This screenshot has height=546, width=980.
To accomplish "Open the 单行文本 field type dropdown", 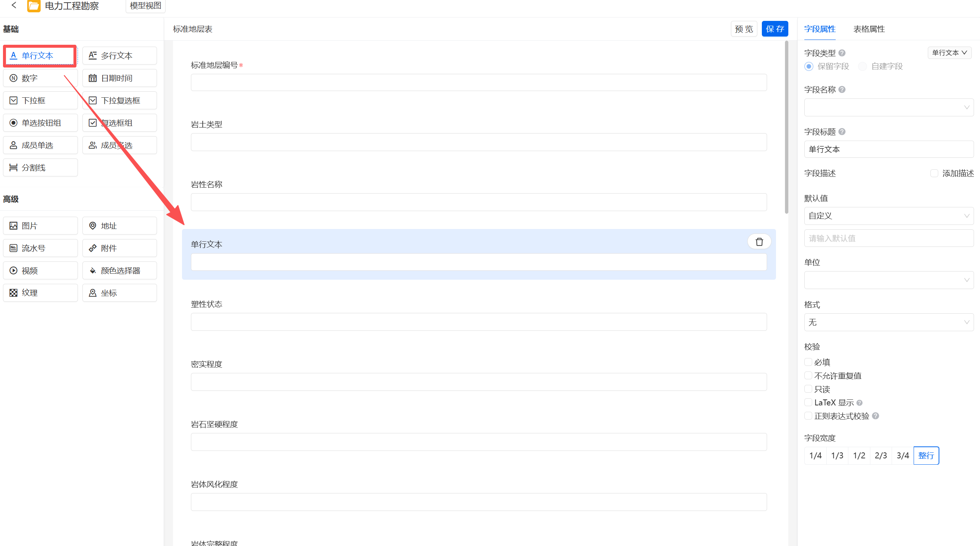I will 949,53.
